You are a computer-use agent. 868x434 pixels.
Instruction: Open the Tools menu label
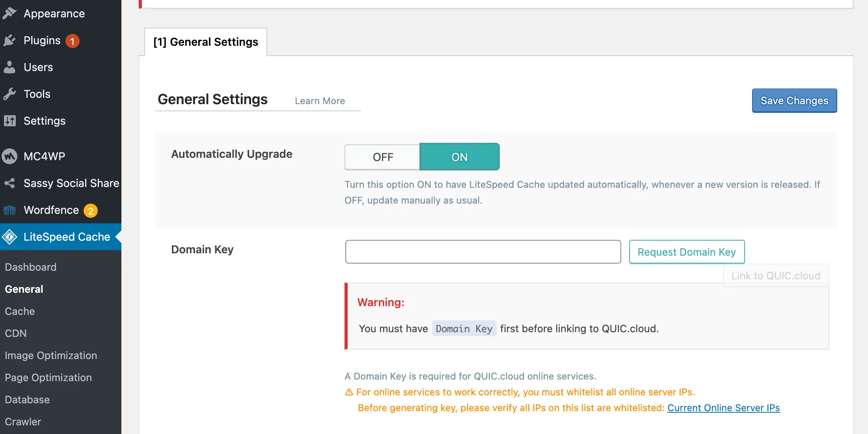(37, 94)
